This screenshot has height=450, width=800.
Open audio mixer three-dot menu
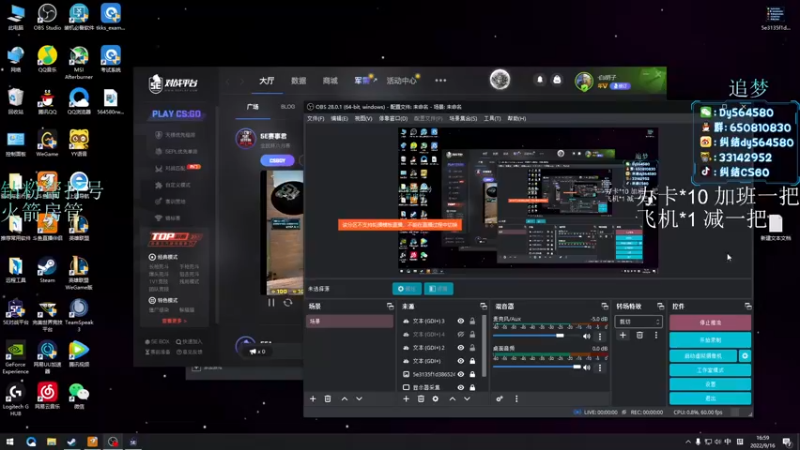(516, 399)
